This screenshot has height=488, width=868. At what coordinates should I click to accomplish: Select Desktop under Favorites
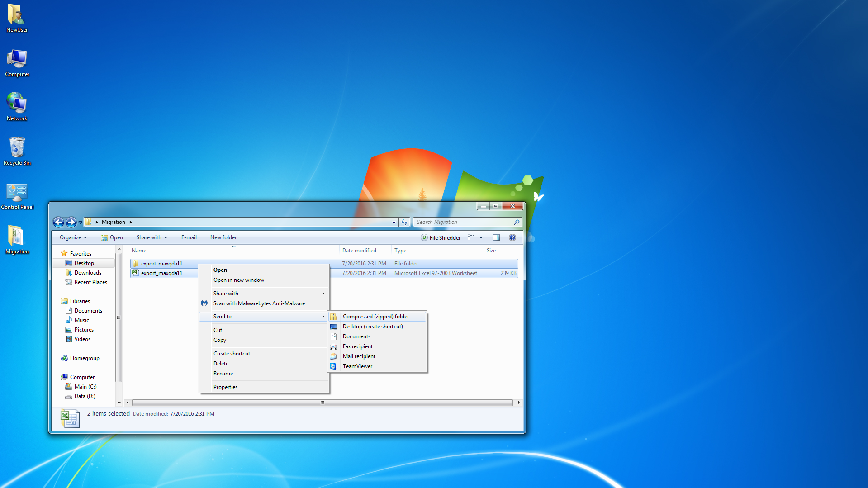(84, 263)
